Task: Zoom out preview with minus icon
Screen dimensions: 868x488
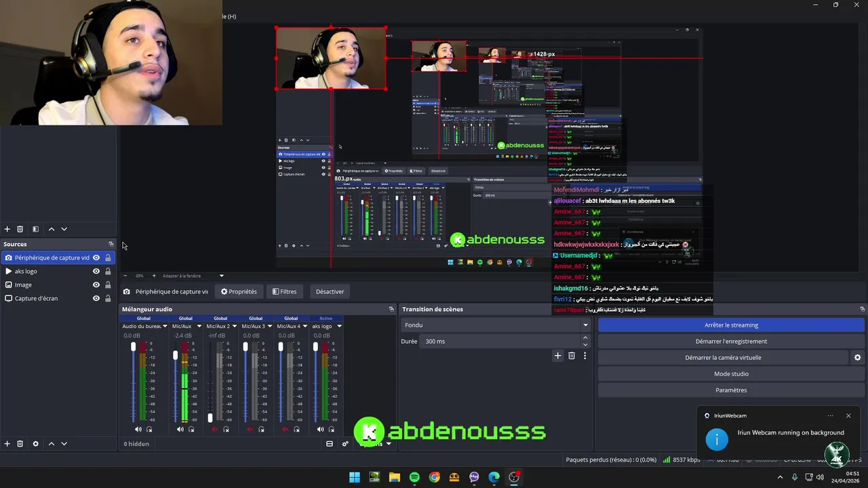Action: point(125,276)
